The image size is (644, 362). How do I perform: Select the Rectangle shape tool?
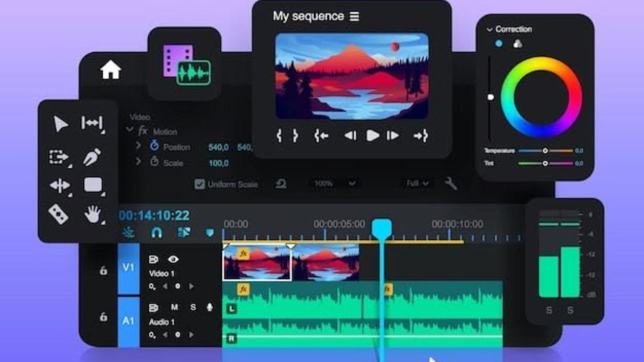point(94,185)
